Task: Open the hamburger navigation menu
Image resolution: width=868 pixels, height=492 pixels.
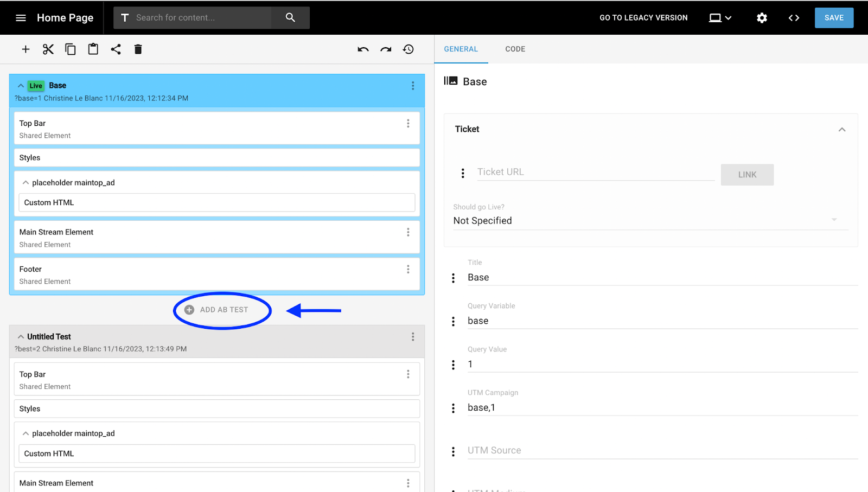Action: [21, 17]
